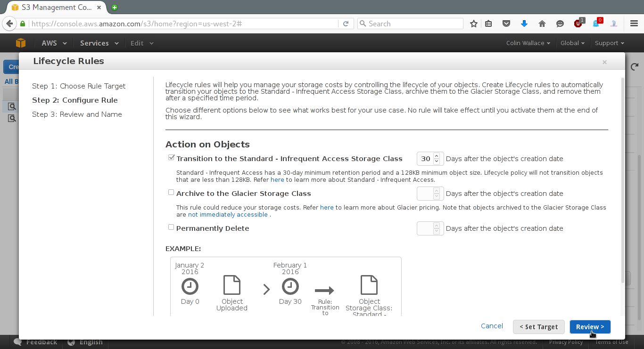Select Step 3: Review and Name
This screenshot has width=644, height=349.
(x=77, y=114)
